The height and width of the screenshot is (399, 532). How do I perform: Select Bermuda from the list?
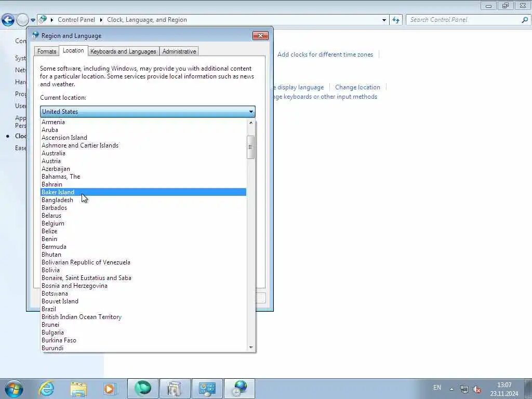click(x=143, y=247)
